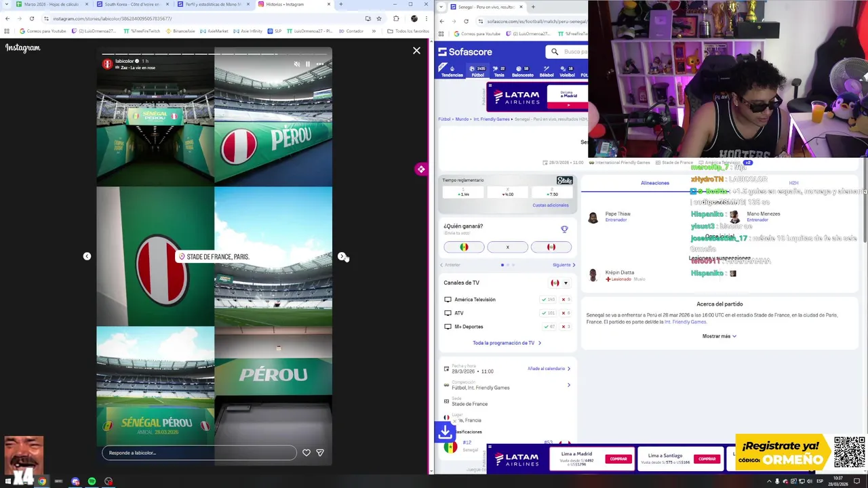Screen dimensions: 868x488
Task: Vote for a draw (X)
Action: [507, 247]
